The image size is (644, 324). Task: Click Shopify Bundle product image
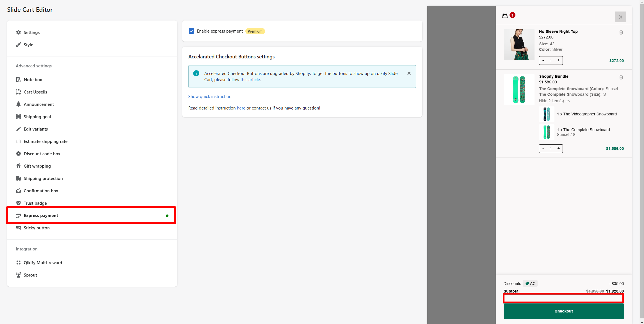point(519,90)
